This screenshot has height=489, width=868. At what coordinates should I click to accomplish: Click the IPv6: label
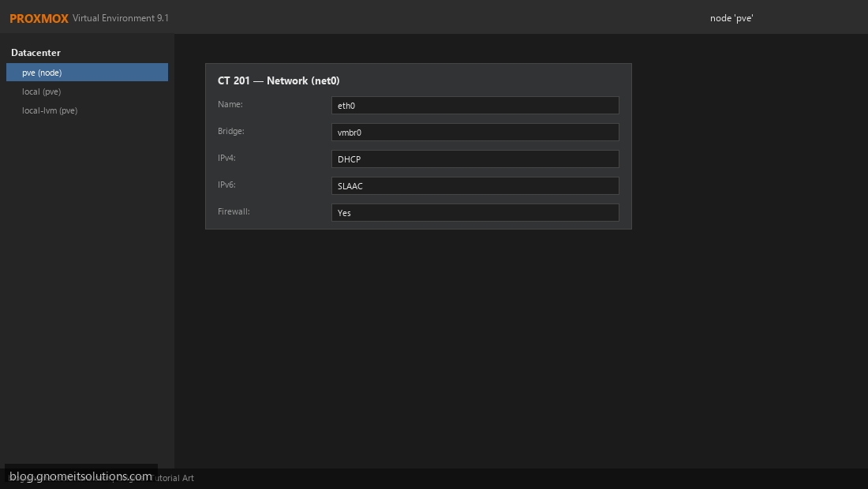click(x=226, y=185)
